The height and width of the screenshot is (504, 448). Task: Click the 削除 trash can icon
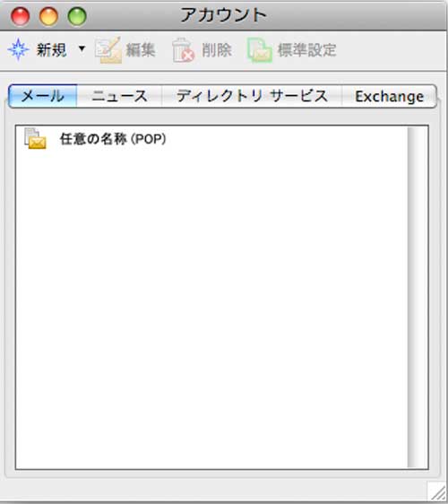183,50
